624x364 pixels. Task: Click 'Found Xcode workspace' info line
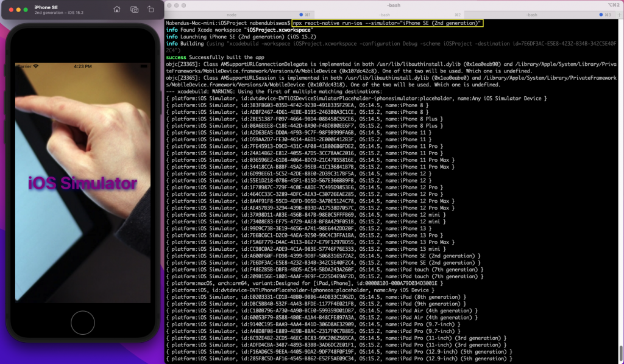pyautogui.click(x=238, y=30)
